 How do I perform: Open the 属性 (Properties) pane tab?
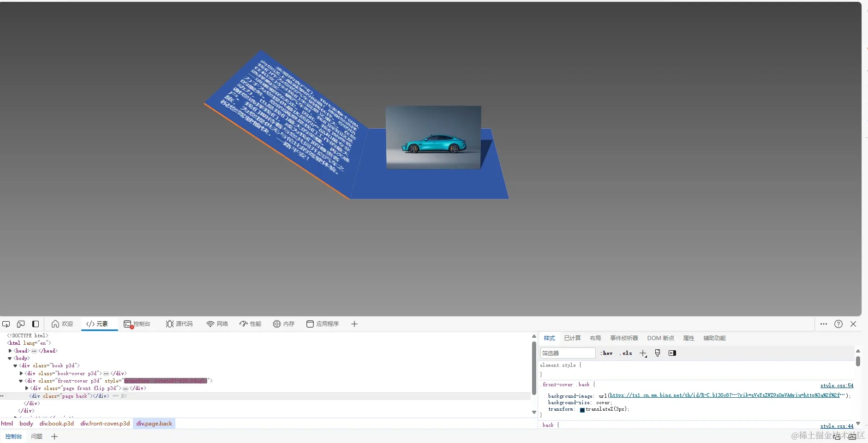coord(688,338)
